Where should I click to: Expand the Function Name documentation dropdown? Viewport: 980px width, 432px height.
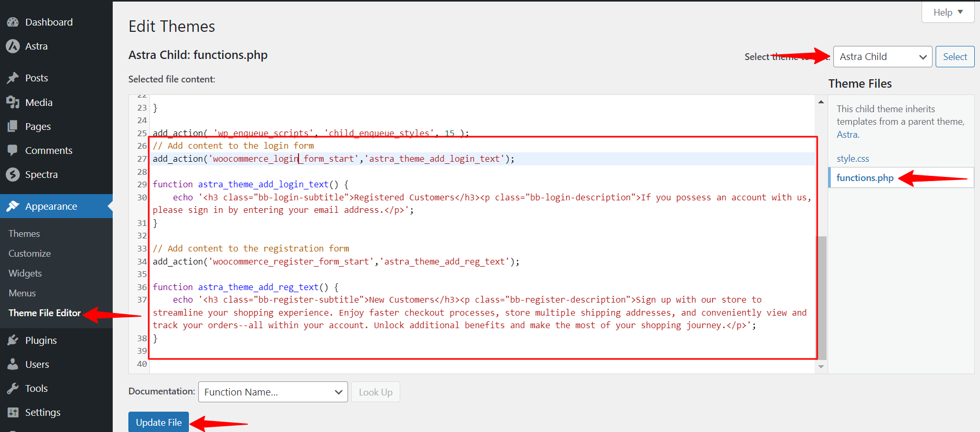(273, 392)
